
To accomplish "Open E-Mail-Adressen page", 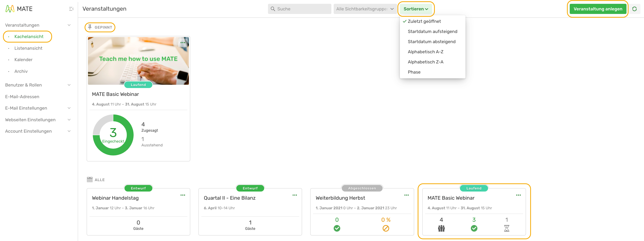I will [22, 97].
